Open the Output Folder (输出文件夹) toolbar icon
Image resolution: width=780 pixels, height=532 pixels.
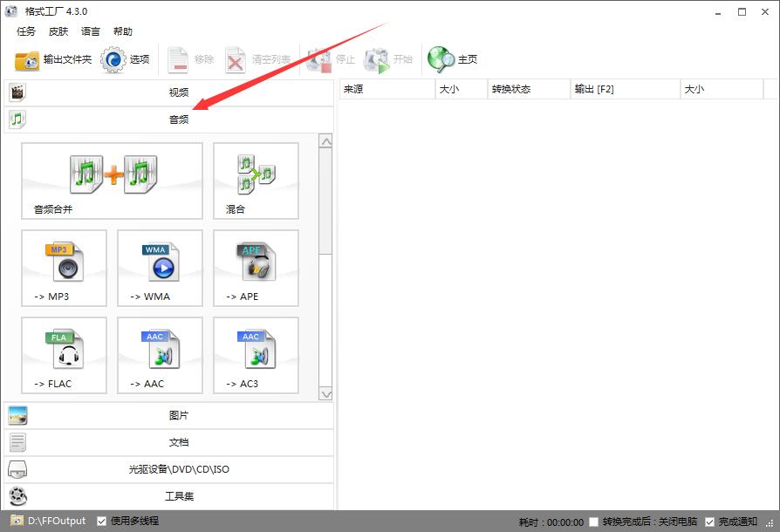click(27, 60)
